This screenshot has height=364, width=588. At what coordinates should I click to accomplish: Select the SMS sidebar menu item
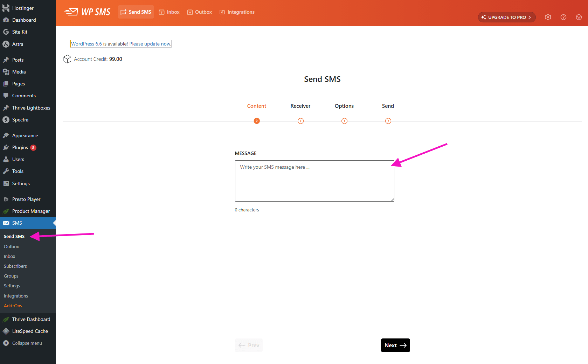(x=28, y=223)
